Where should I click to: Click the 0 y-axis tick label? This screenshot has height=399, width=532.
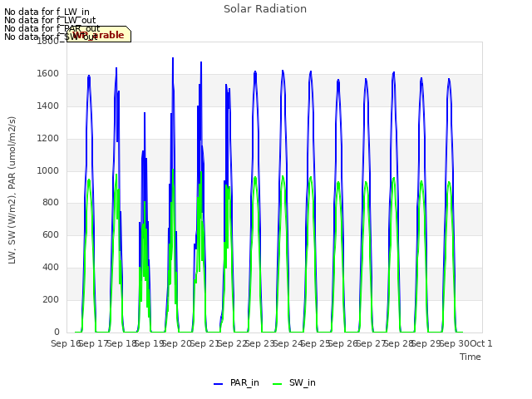(57, 332)
